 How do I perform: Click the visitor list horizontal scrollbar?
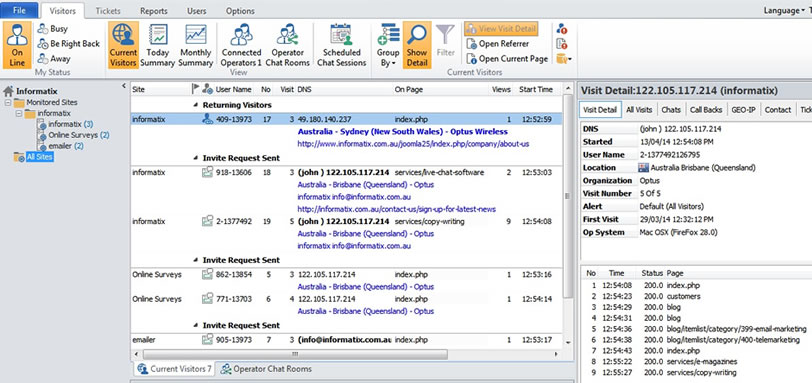point(295,355)
